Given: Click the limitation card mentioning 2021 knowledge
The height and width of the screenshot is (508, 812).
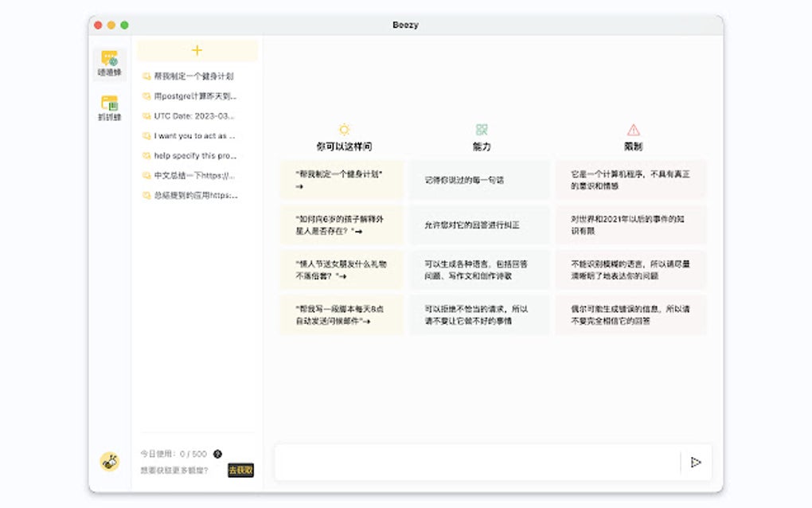Looking at the screenshot, I should click(630, 225).
